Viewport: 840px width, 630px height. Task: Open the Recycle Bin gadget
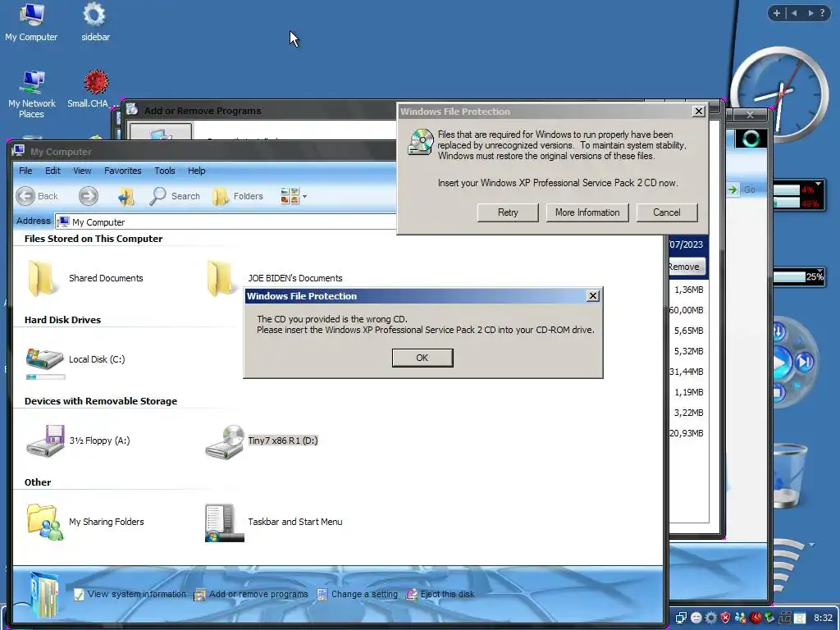[788, 475]
